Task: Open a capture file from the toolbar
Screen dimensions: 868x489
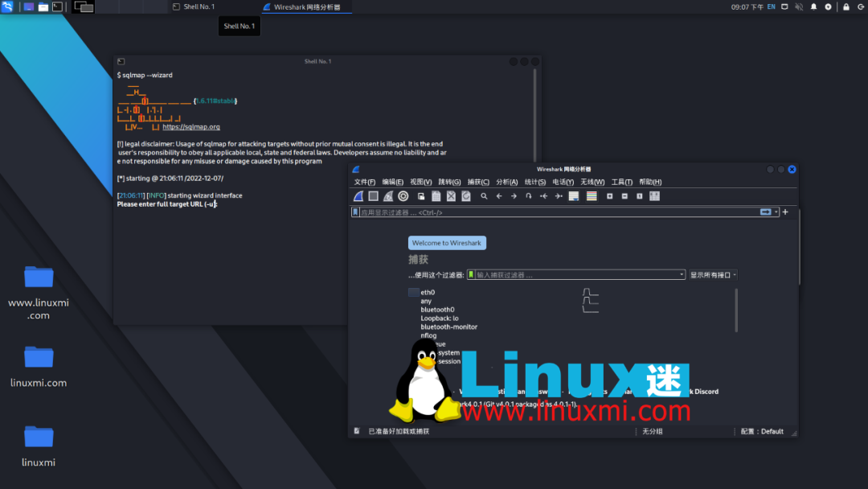Action: point(421,196)
